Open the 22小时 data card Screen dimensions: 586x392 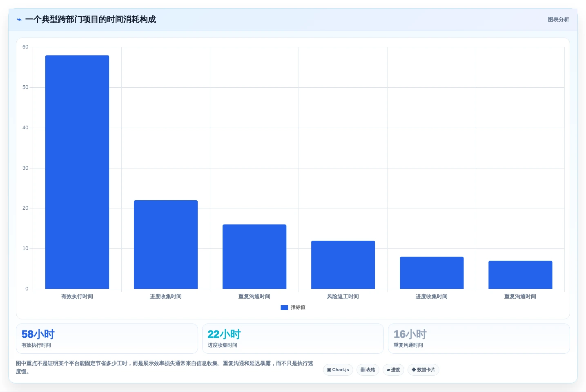pyautogui.click(x=293, y=339)
